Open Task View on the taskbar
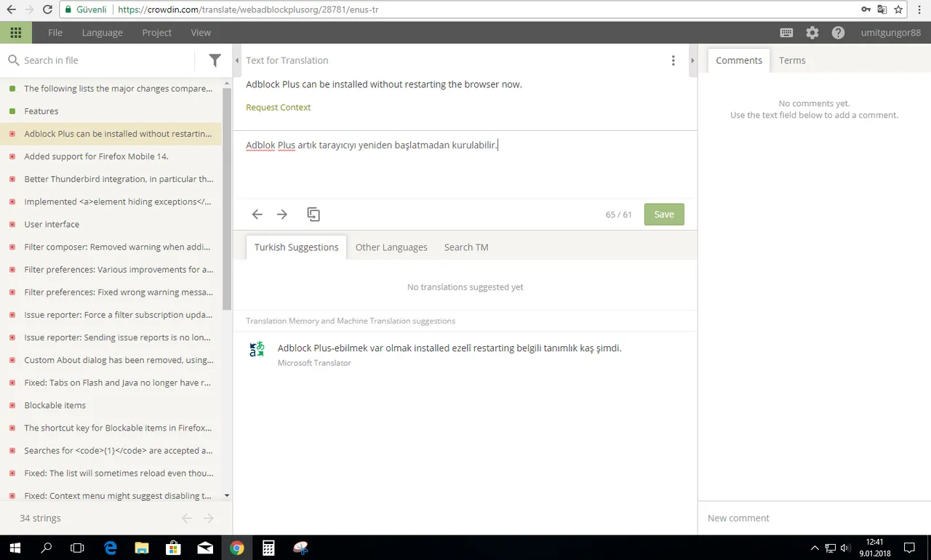The height and width of the screenshot is (560, 931). coord(78,548)
